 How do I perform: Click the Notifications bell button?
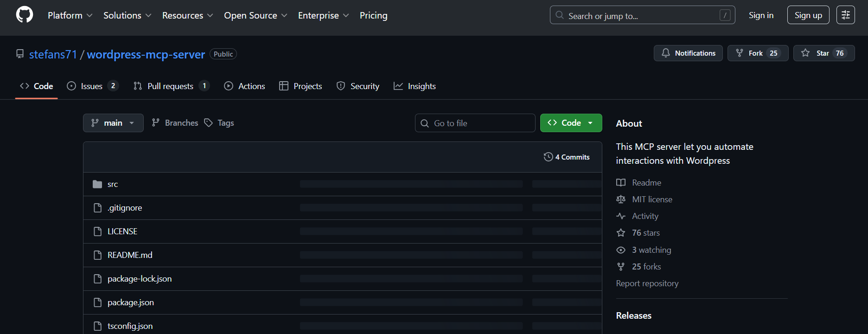688,53
